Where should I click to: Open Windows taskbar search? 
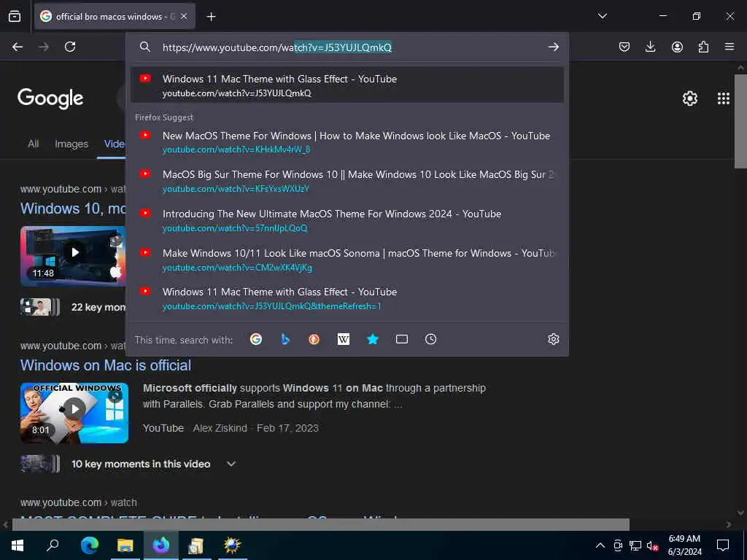pos(53,545)
